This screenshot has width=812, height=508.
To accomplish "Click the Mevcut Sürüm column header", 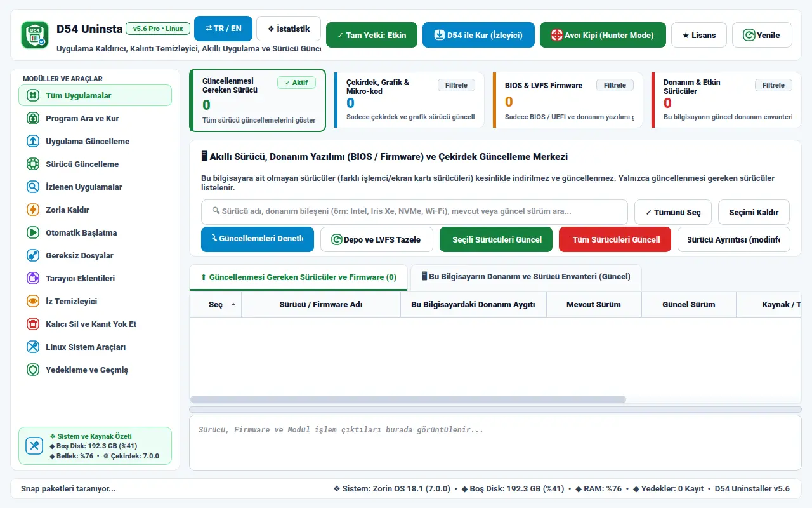I will click(x=594, y=305).
